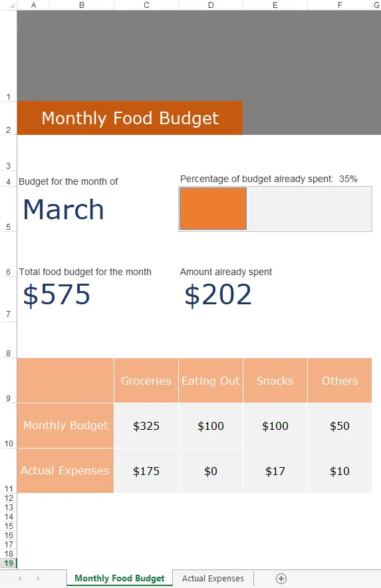Click the Snacks actual expenses $17 cell
The width and height of the screenshot is (381, 588).
(x=275, y=471)
